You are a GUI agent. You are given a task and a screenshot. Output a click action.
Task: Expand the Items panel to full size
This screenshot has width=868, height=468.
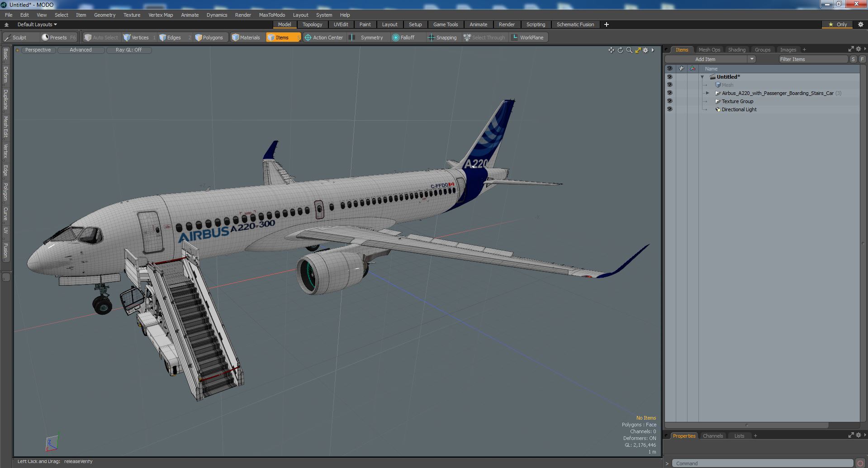point(851,49)
